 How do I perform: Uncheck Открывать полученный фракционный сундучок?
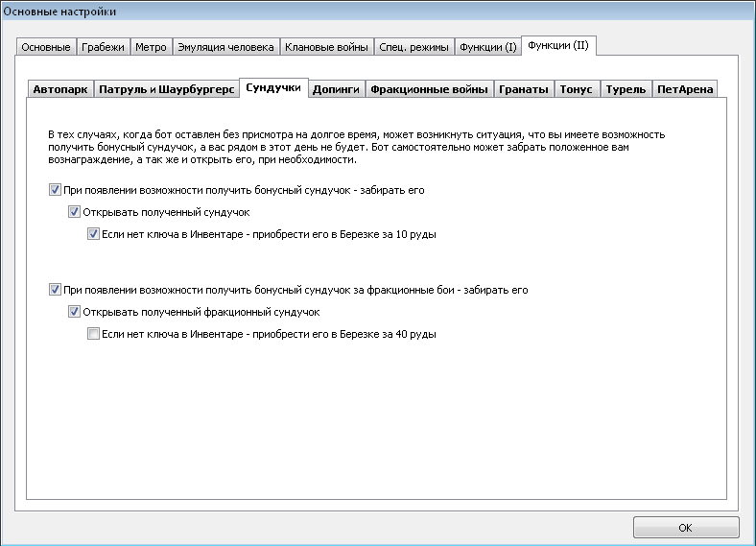(x=74, y=312)
